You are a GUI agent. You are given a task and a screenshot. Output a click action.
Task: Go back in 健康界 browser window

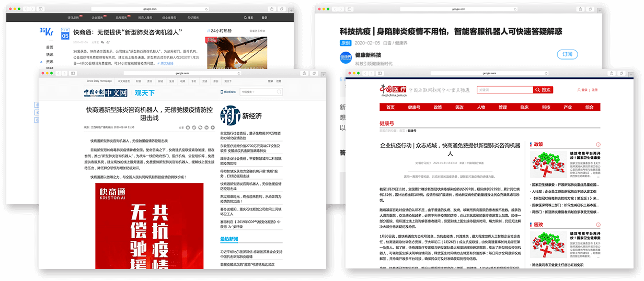(334, 9)
